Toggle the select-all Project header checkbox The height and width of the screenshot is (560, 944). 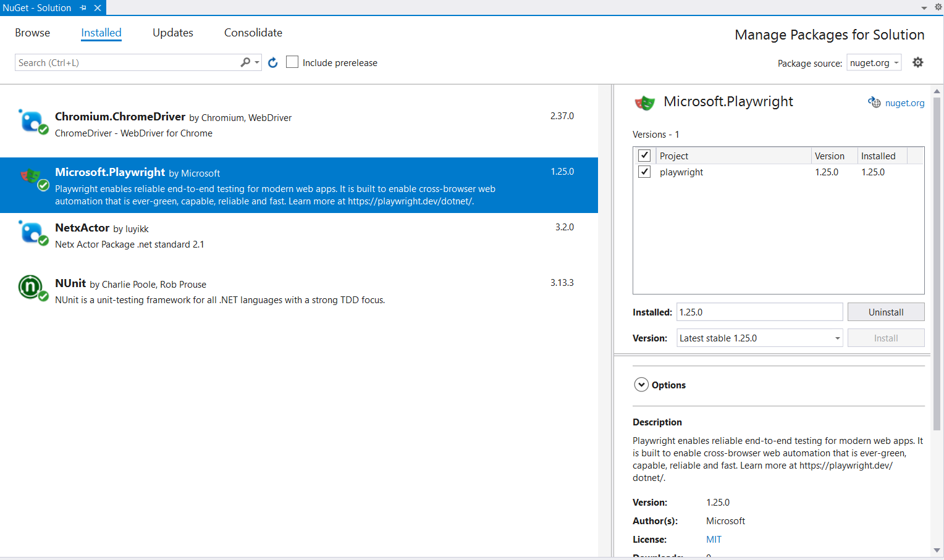pos(644,156)
